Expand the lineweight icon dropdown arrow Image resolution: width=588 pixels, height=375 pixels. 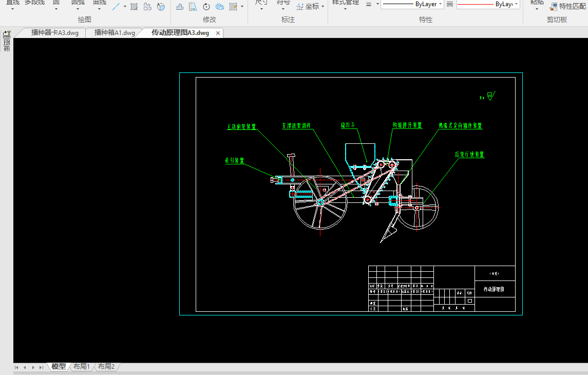(377, 4)
